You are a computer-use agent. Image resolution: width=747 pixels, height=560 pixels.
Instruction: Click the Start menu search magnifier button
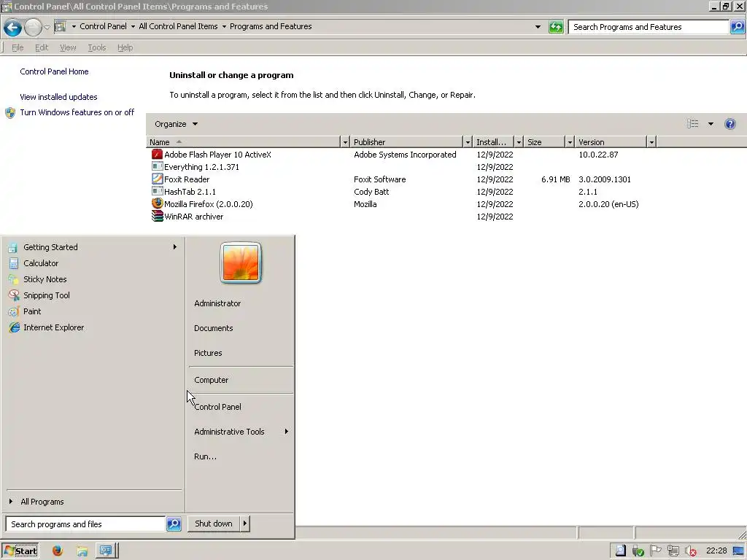click(174, 524)
